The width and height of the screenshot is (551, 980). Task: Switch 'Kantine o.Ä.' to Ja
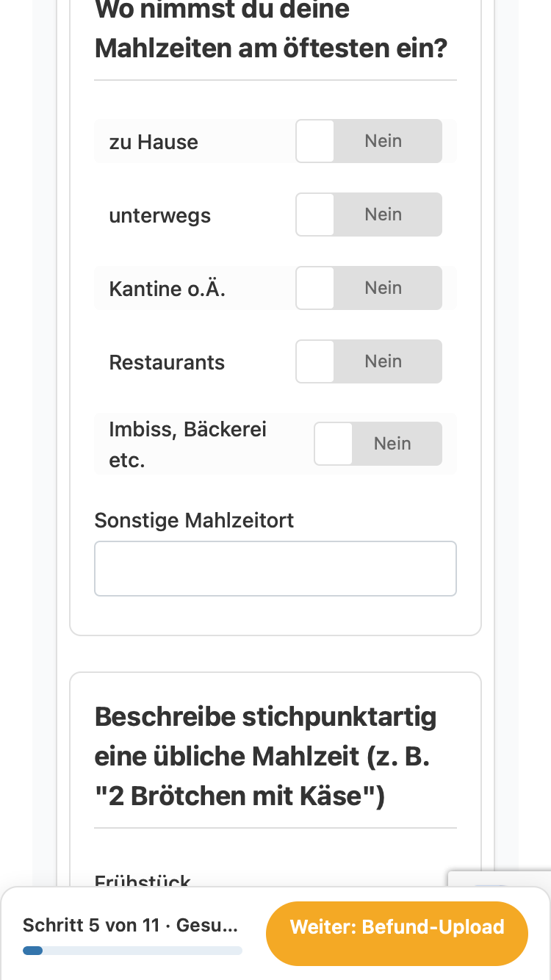pyautogui.click(x=369, y=288)
